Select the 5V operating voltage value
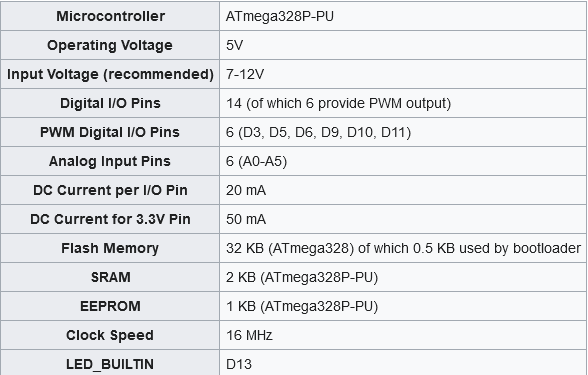Viewport: 588px width, 375px height. point(234,45)
